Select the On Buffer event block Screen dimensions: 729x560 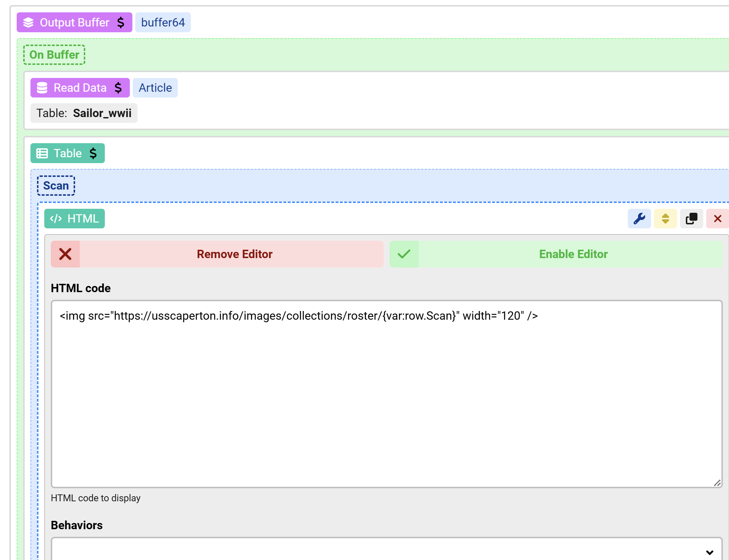pyautogui.click(x=54, y=55)
